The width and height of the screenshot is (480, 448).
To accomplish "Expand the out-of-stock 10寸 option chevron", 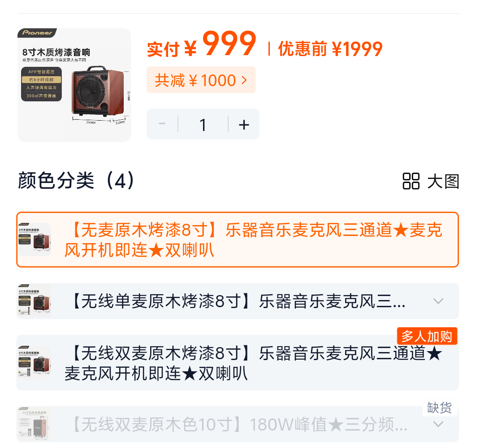I will point(438,424).
